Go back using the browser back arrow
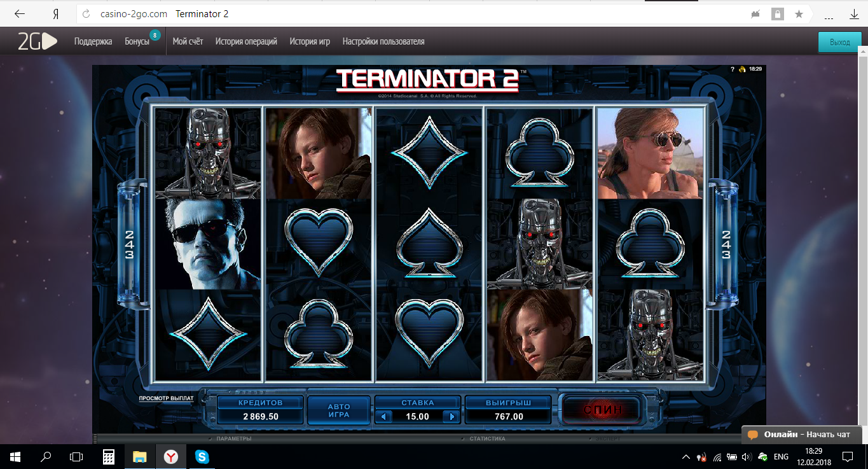The width and height of the screenshot is (868, 469). point(20,14)
